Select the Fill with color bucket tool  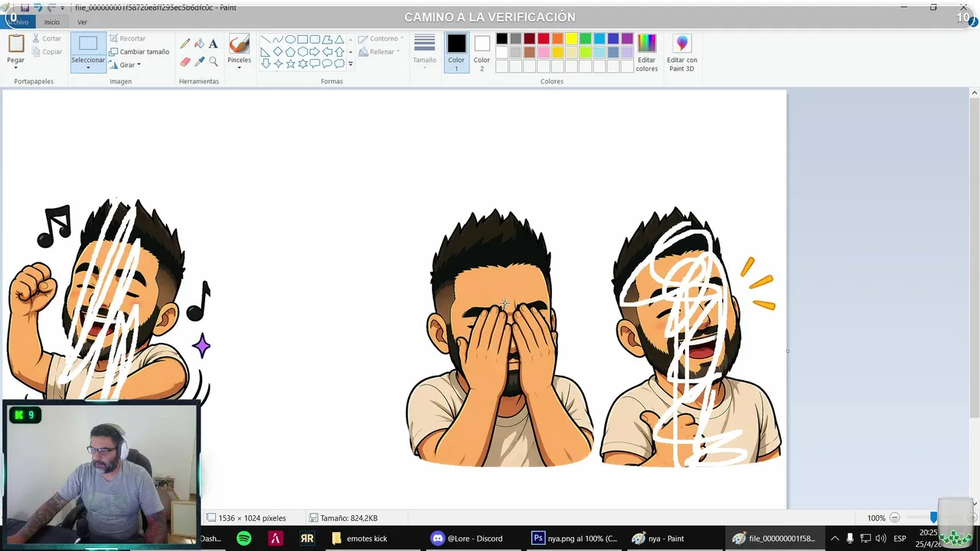click(199, 44)
